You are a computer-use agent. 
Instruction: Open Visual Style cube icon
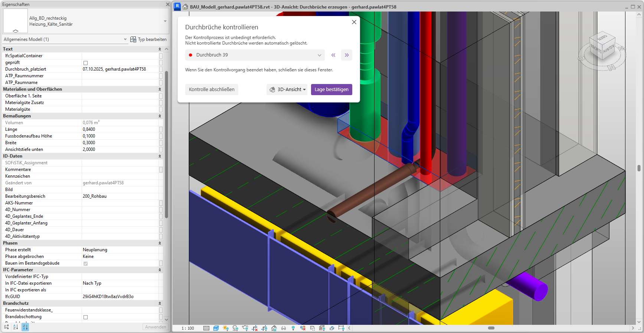pos(216,328)
